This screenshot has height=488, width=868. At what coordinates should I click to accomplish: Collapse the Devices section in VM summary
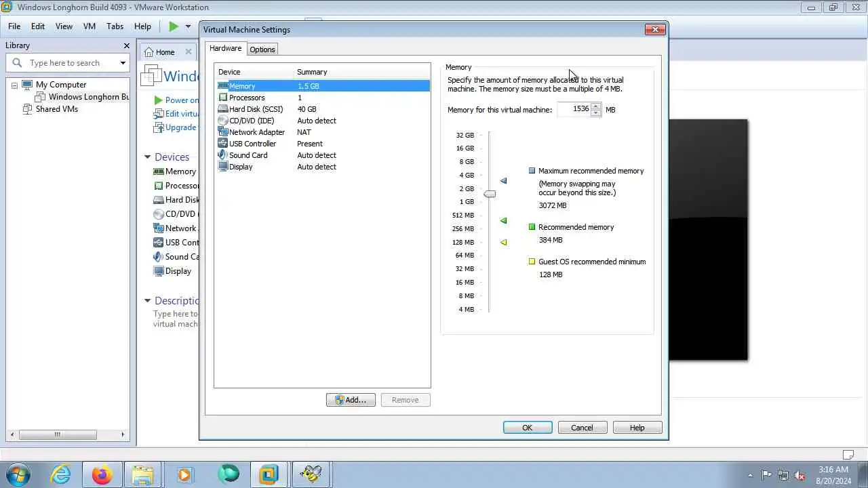[x=147, y=157]
